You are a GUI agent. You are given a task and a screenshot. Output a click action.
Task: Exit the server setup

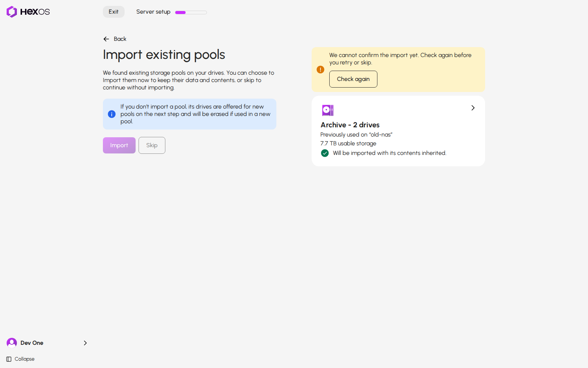click(x=114, y=12)
